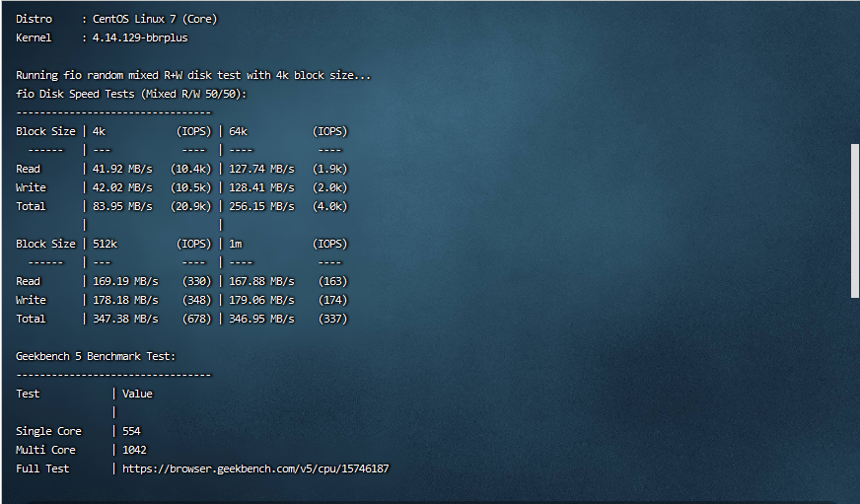
Task: Open the Geekbench browser results URL
Action: coord(254,468)
